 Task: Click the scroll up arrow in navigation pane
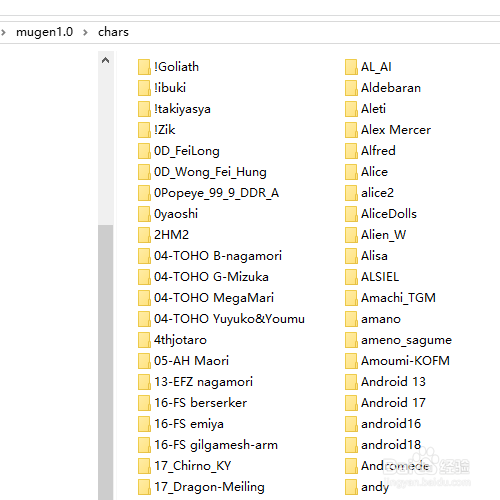click(x=106, y=60)
